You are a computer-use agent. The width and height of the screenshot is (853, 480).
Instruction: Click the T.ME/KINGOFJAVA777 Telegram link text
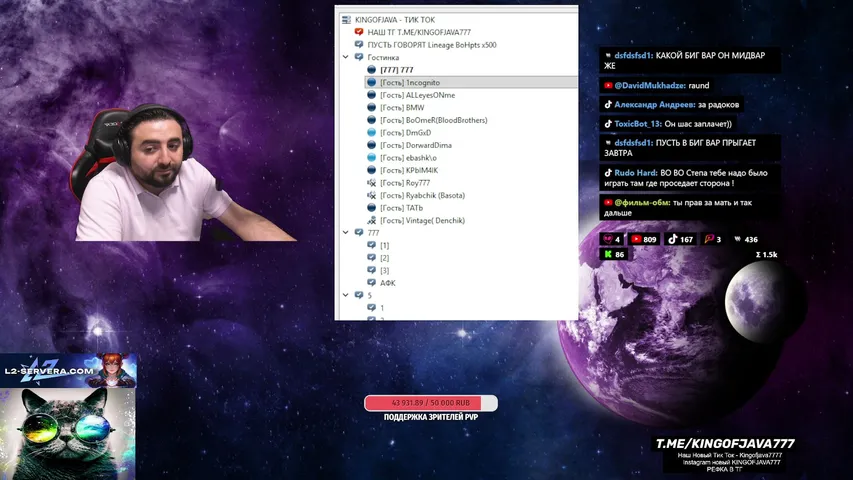[x=725, y=443]
